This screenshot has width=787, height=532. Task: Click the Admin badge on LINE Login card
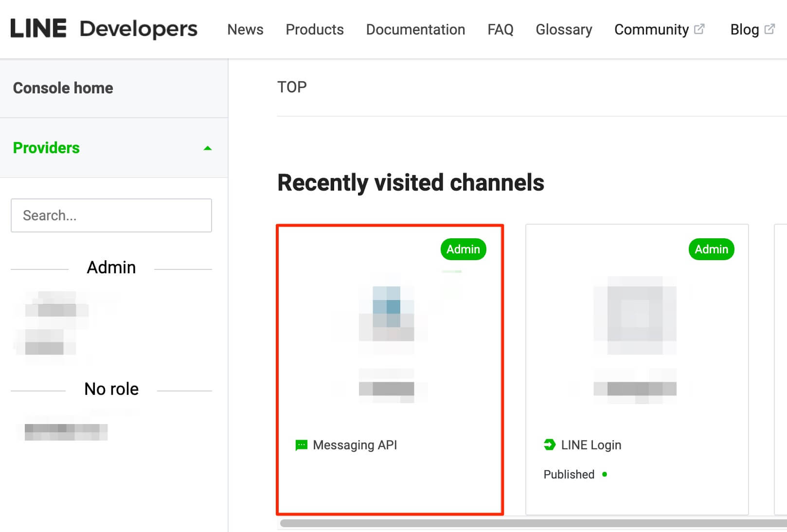[711, 249]
